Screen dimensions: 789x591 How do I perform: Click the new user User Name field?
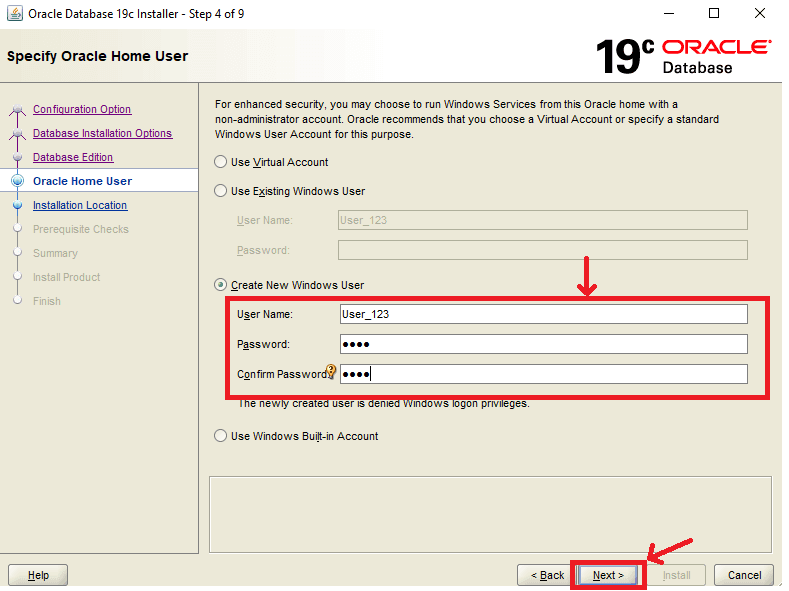[x=543, y=314]
